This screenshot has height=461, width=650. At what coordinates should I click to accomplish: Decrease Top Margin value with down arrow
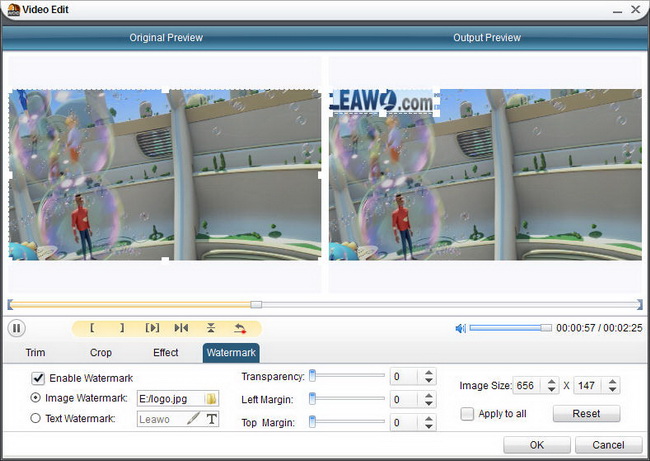click(x=429, y=427)
